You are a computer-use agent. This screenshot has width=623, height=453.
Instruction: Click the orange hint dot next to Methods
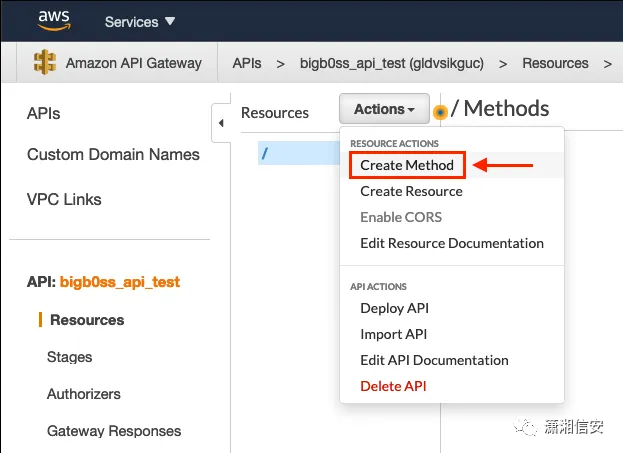pos(440,112)
